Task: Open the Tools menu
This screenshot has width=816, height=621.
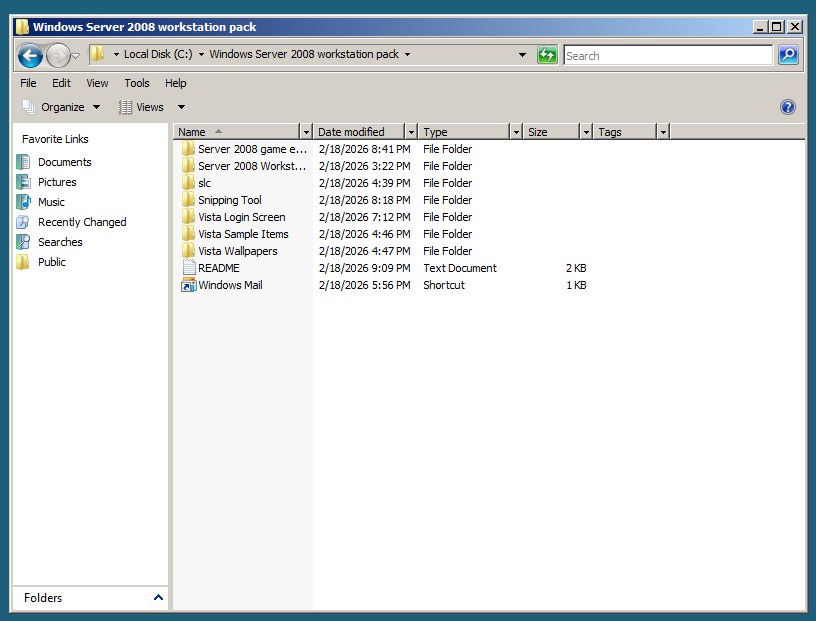Action: pos(137,83)
